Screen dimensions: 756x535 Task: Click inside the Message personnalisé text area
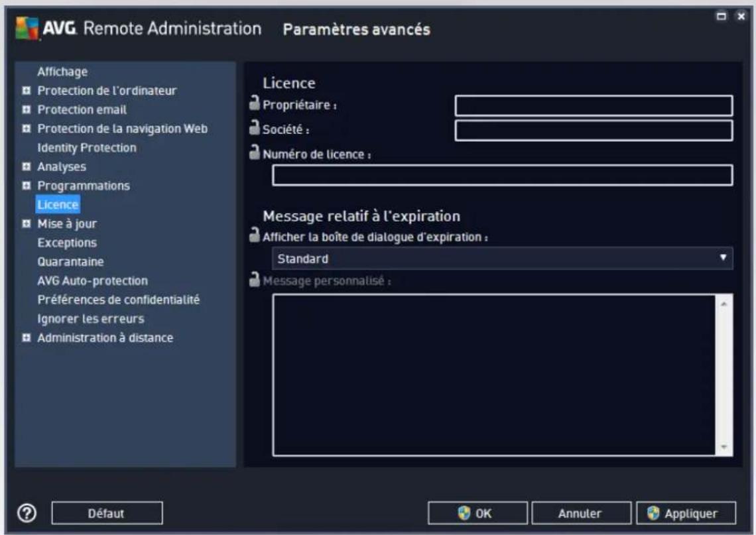(x=493, y=375)
